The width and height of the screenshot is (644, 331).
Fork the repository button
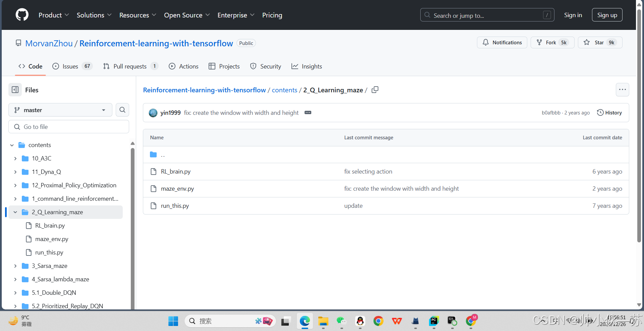552,43
